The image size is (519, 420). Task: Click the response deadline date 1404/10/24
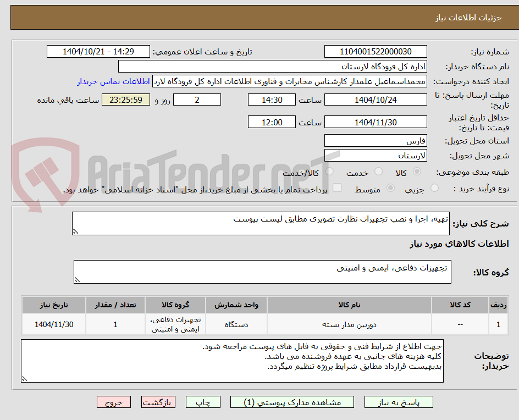(376, 100)
